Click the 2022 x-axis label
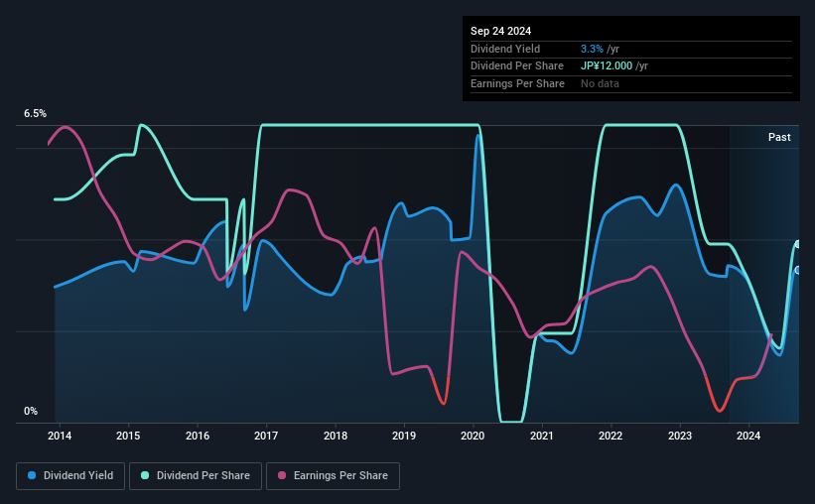The width and height of the screenshot is (815, 504). (x=611, y=436)
